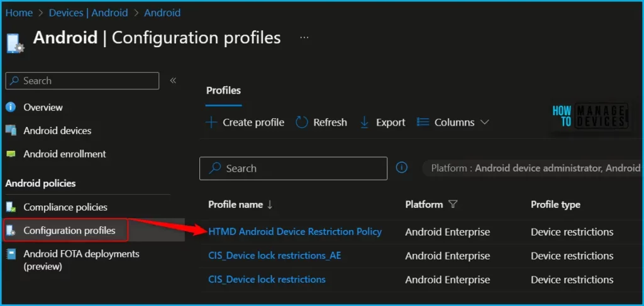Click the Android FOTA deployments icon
Image resolution: width=644 pixels, height=306 pixels.
pos(11,254)
